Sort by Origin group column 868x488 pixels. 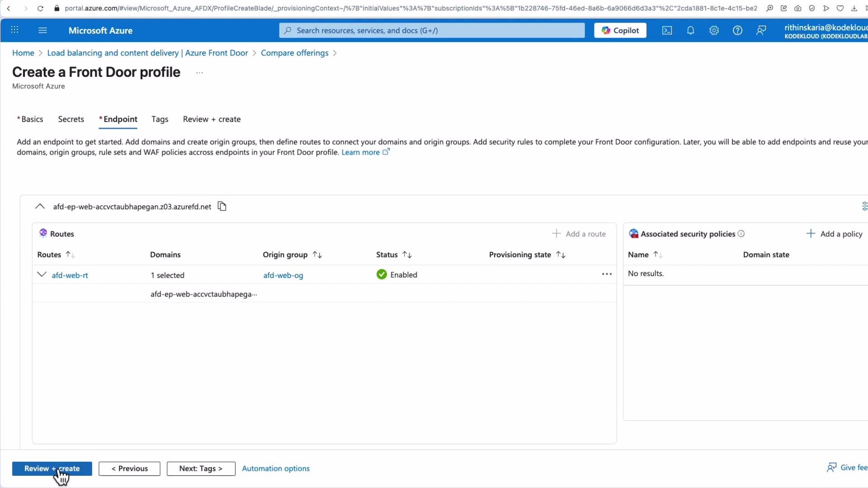(317, 255)
